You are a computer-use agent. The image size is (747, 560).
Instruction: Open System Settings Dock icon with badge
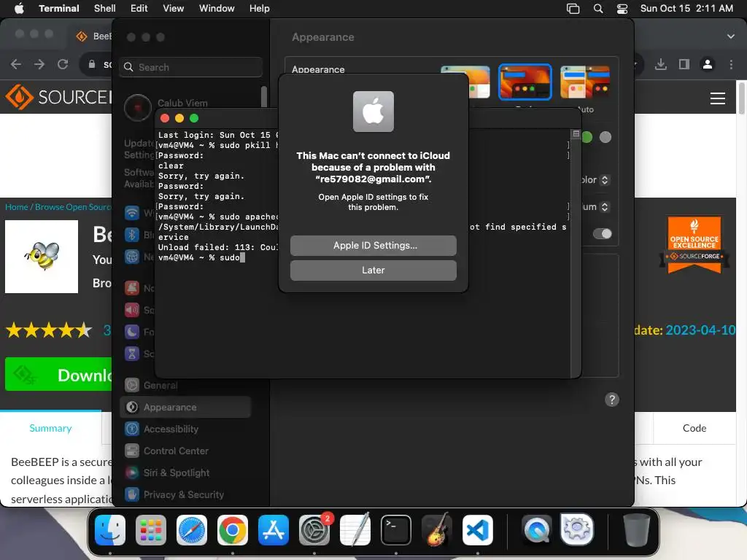coord(314,530)
